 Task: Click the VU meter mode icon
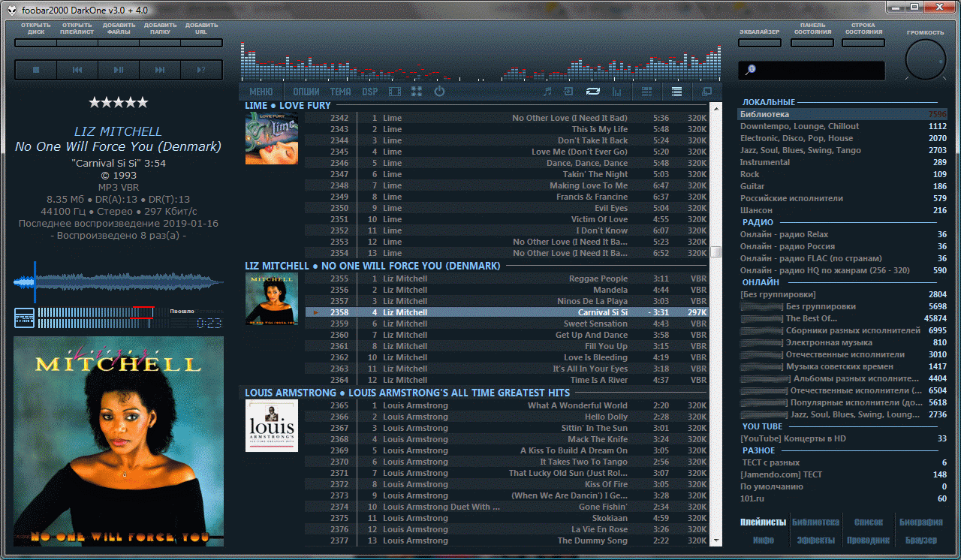pos(24,318)
